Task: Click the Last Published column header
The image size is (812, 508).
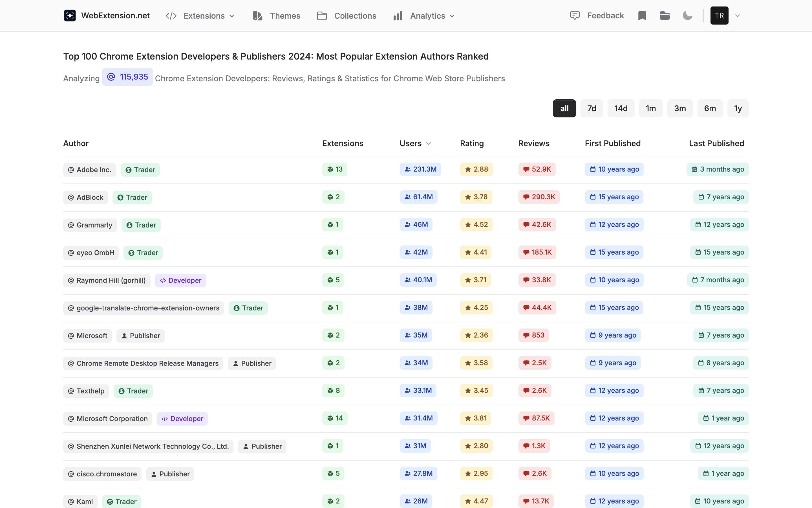Action: pos(716,143)
